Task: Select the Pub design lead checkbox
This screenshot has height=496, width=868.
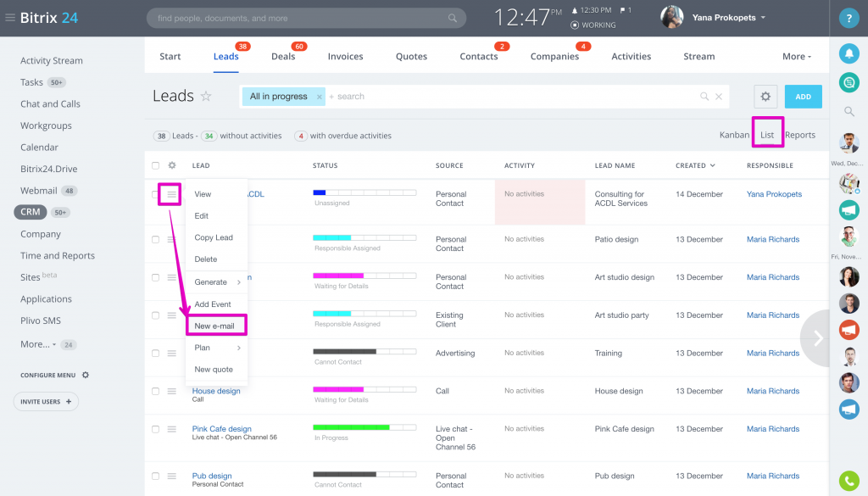Action: [156, 476]
